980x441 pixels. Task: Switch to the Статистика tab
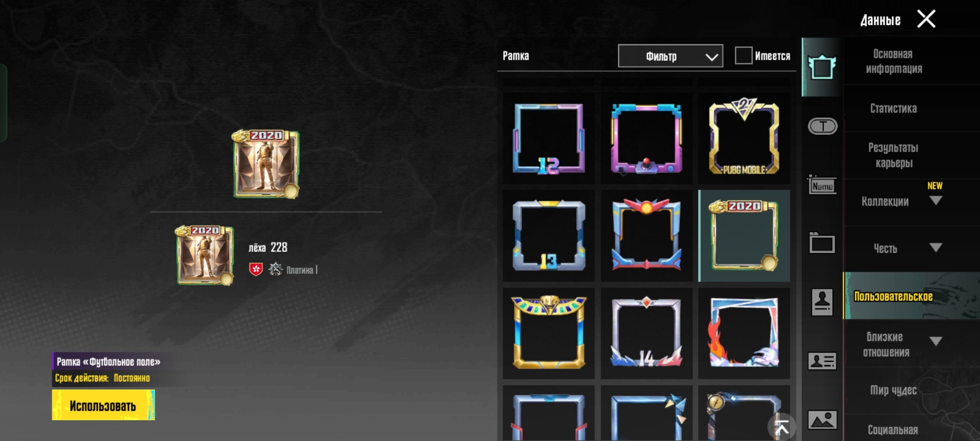(x=893, y=108)
